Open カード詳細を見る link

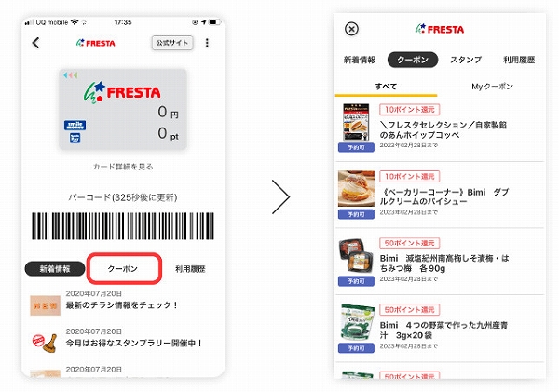coord(123,167)
